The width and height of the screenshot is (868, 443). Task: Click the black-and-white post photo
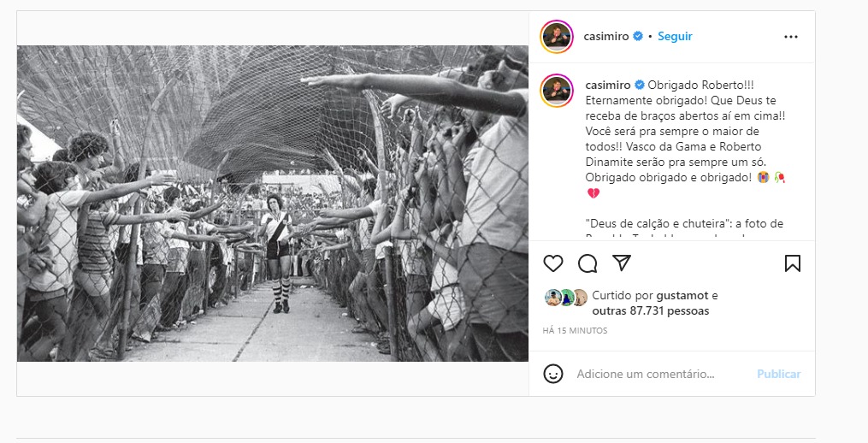point(272,203)
